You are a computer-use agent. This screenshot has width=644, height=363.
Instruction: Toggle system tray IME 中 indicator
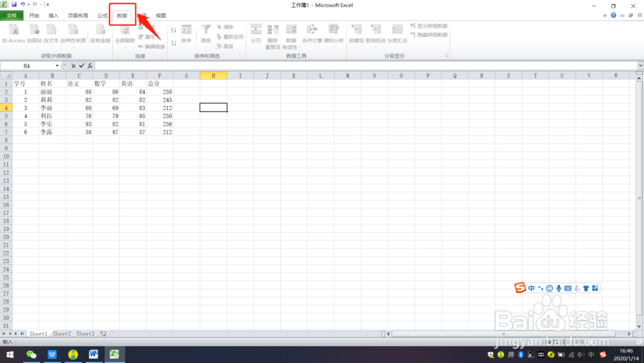tap(591, 355)
